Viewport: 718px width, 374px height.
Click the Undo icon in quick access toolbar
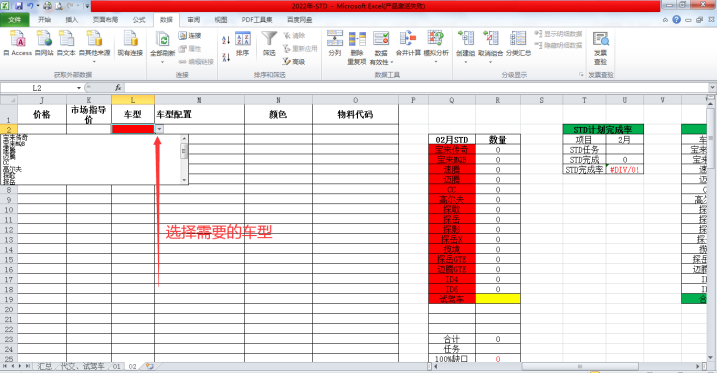point(30,6)
